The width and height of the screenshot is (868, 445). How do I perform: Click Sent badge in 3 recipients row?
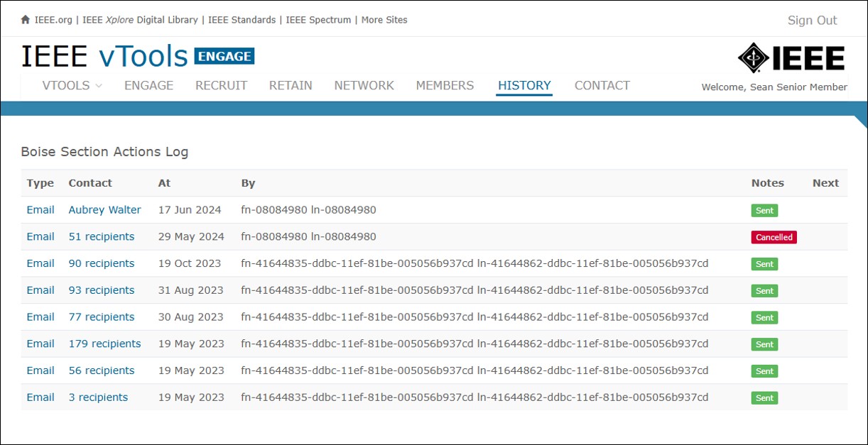coord(764,398)
